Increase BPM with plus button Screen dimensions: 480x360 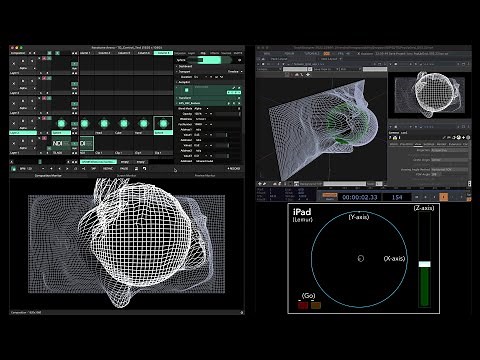coord(51,169)
